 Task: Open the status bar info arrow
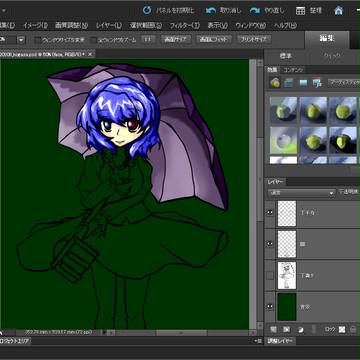[104, 333]
